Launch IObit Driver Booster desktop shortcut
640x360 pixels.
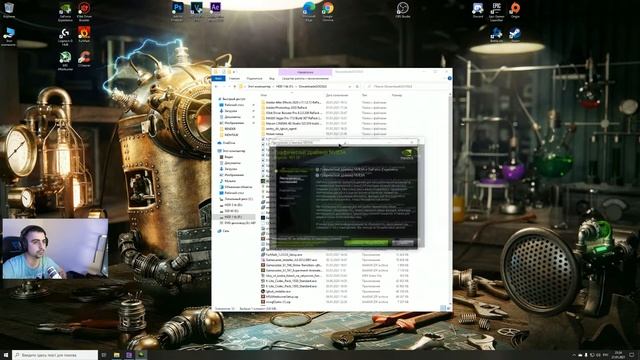[84, 12]
